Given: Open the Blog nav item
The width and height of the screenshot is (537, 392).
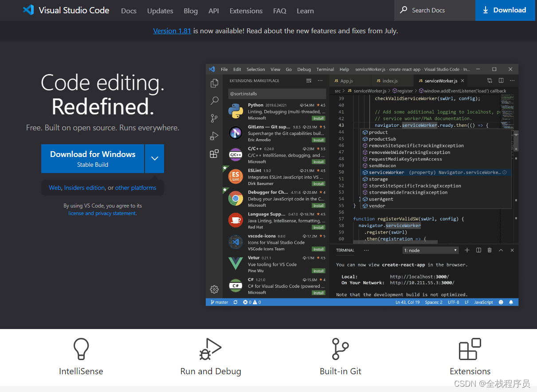Looking at the screenshot, I should [191, 11].
